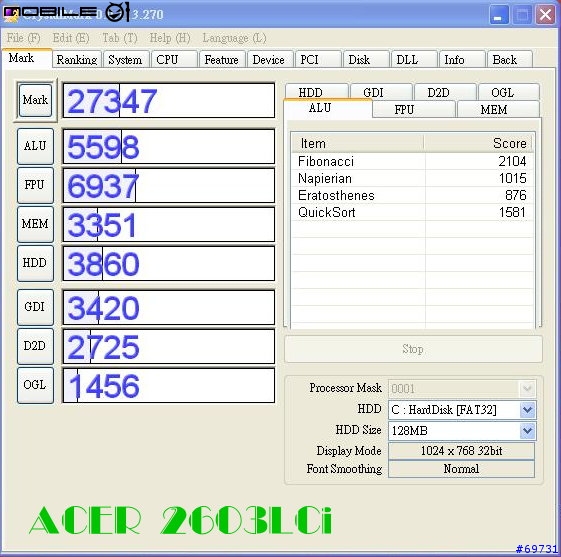Select the ALU results tab

pos(328,108)
